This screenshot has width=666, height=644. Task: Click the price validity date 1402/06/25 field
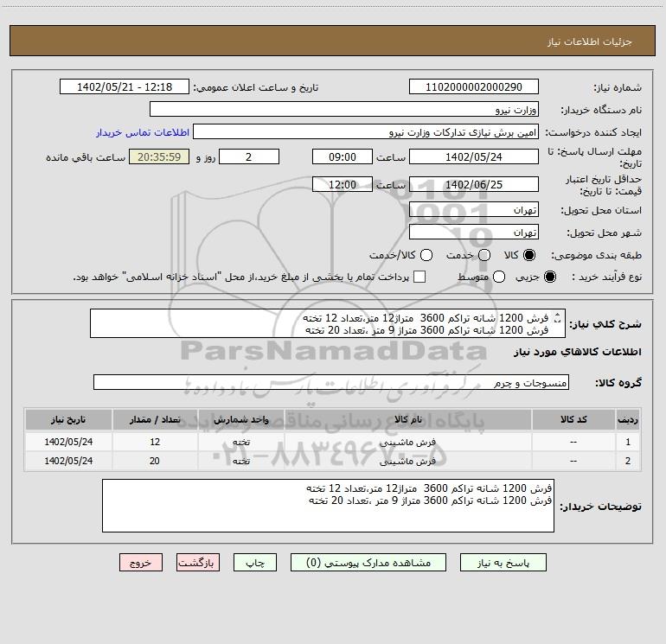click(474, 184)
